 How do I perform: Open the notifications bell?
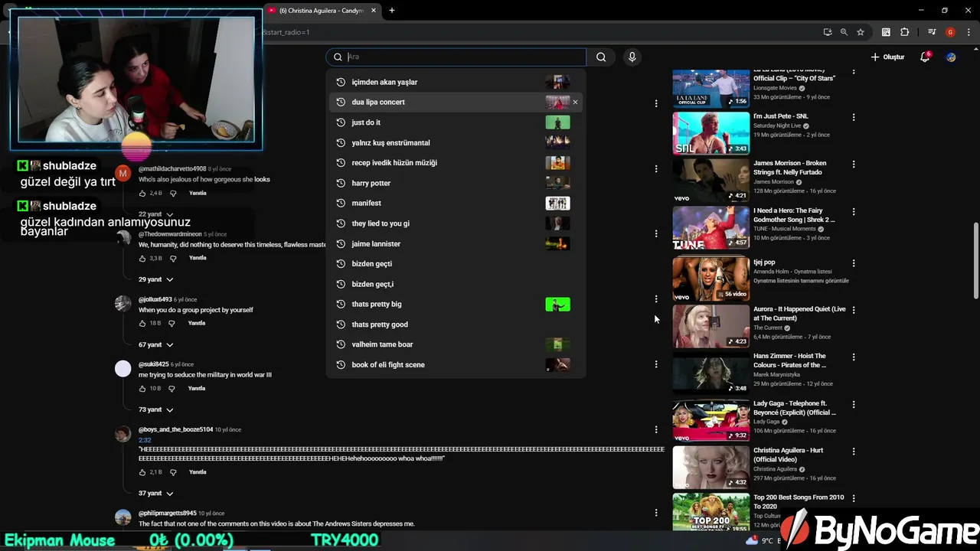[925, 57]
